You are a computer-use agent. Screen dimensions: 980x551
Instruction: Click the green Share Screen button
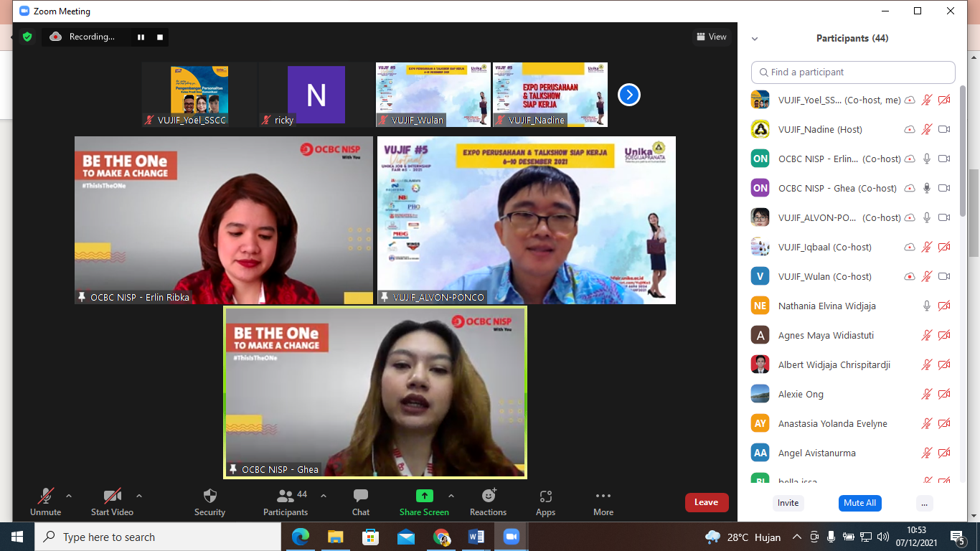pos(424,501)
